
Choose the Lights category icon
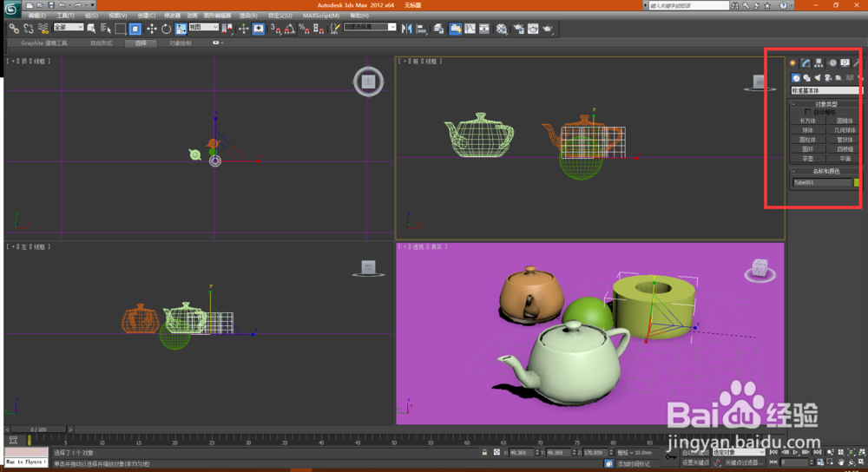[818, 78]
